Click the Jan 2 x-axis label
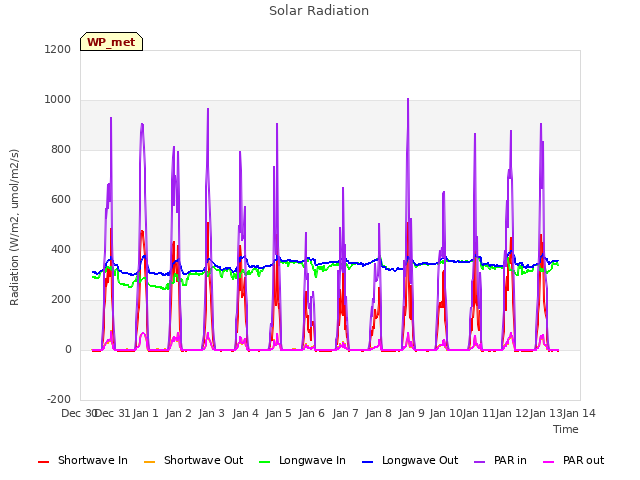This screenshot has height=480, width=640. click(x=179, y=413)
